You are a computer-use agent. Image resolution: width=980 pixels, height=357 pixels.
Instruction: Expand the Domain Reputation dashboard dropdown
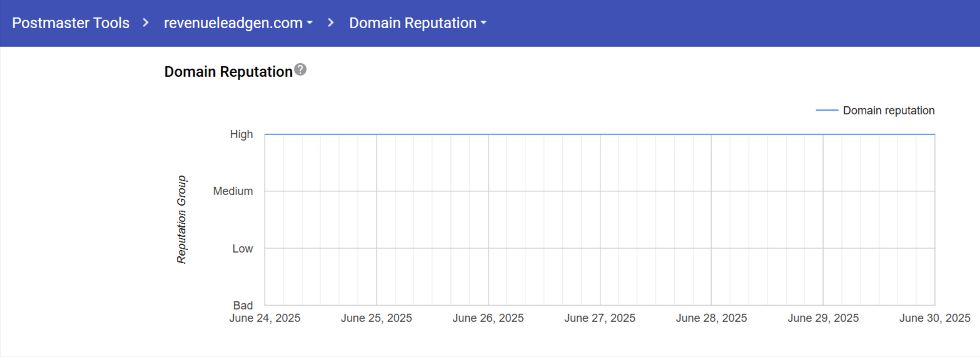pos(418,23)
